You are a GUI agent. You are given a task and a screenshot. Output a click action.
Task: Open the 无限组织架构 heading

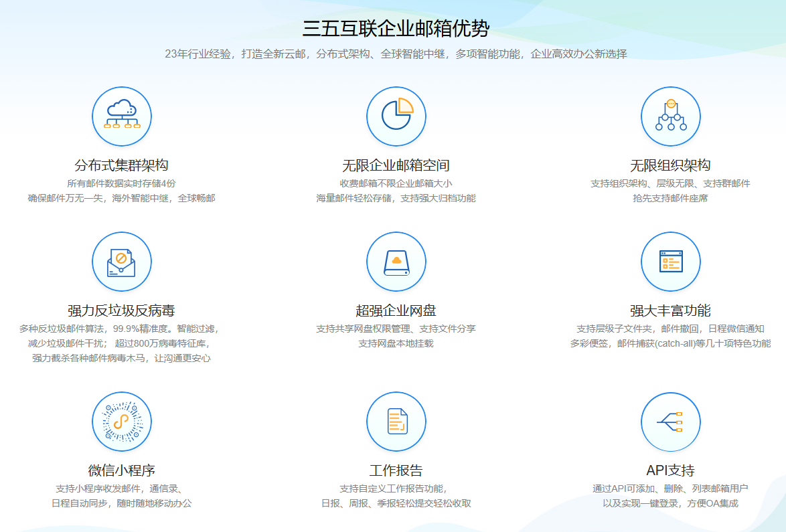[x=670, y=165]
